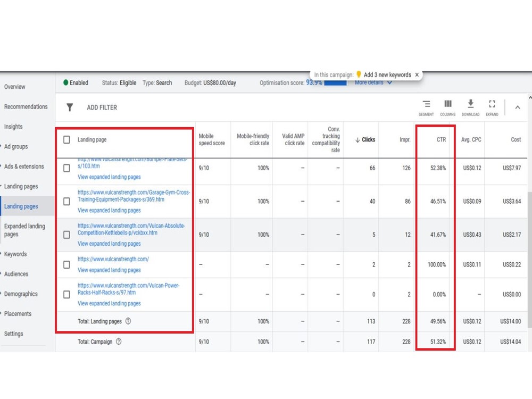Collapse the Landing pages parent section
Viewport: 532px width, 399px height.
click(x=1, y=186)
